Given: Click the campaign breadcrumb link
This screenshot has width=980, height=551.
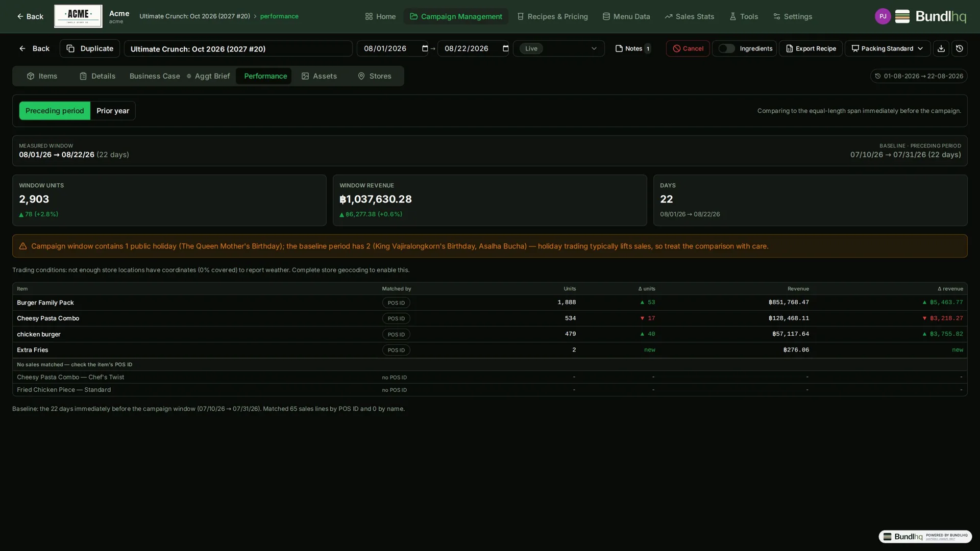Looking at the screenshot, I should [x=194, y=16].
